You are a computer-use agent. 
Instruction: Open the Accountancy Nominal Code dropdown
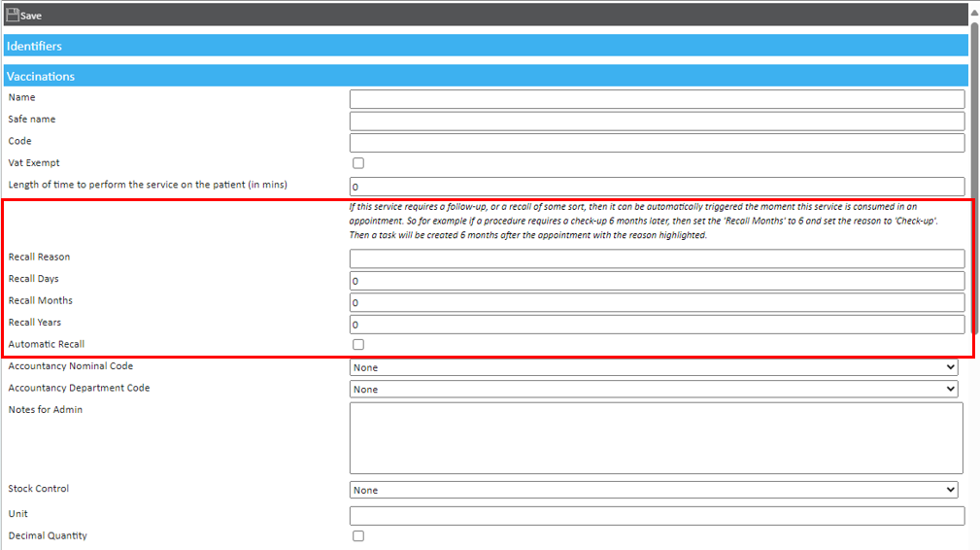[x=653, y=367]
